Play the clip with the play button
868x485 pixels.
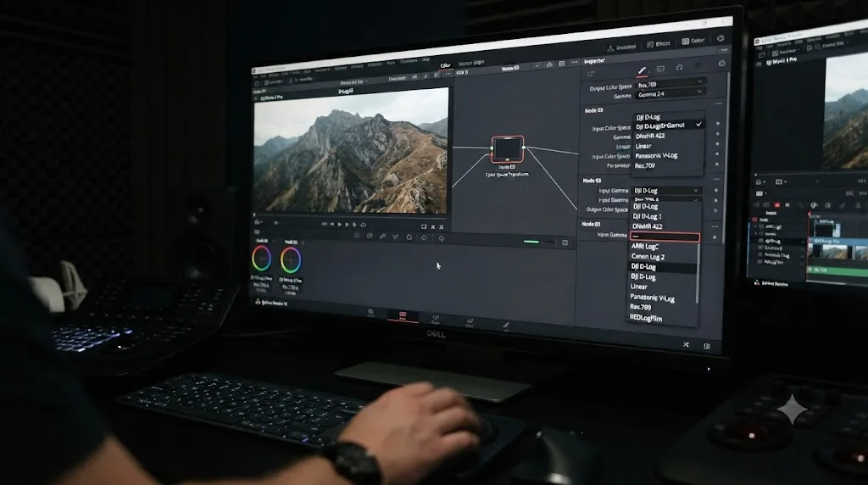point(340,224)
